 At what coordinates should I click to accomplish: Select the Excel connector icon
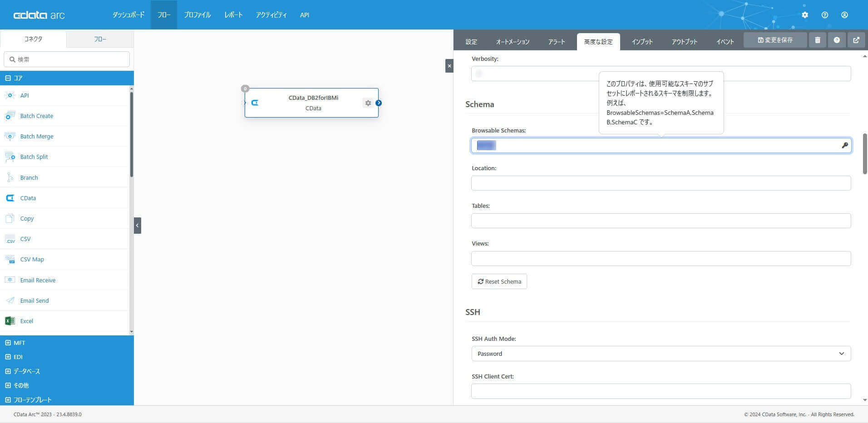tap(10, 321)
